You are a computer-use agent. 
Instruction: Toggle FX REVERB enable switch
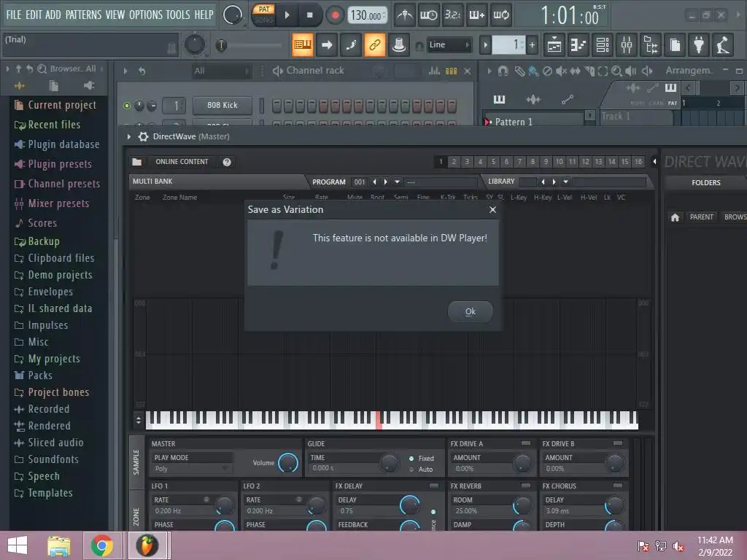pos(525,486)
